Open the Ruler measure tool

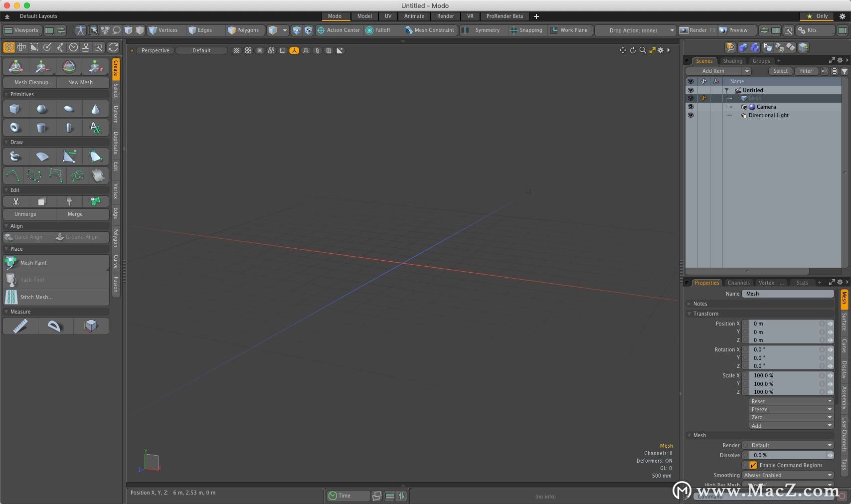[x=20, y=326]
